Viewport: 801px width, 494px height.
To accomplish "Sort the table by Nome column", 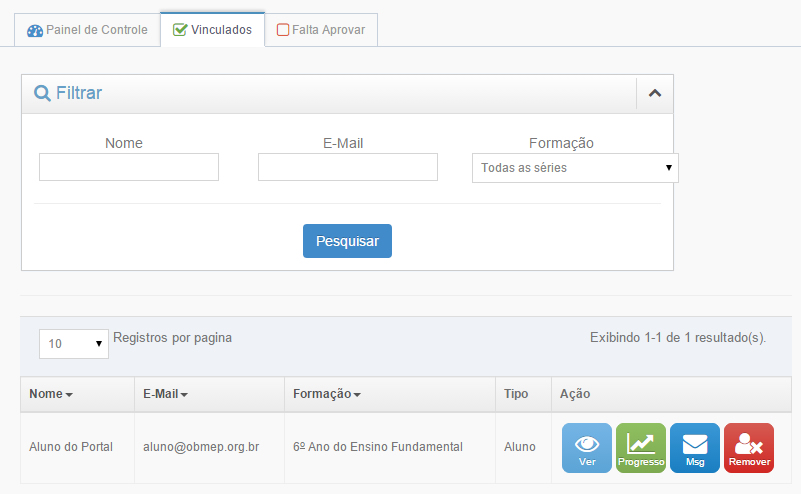I will [51, 394].
